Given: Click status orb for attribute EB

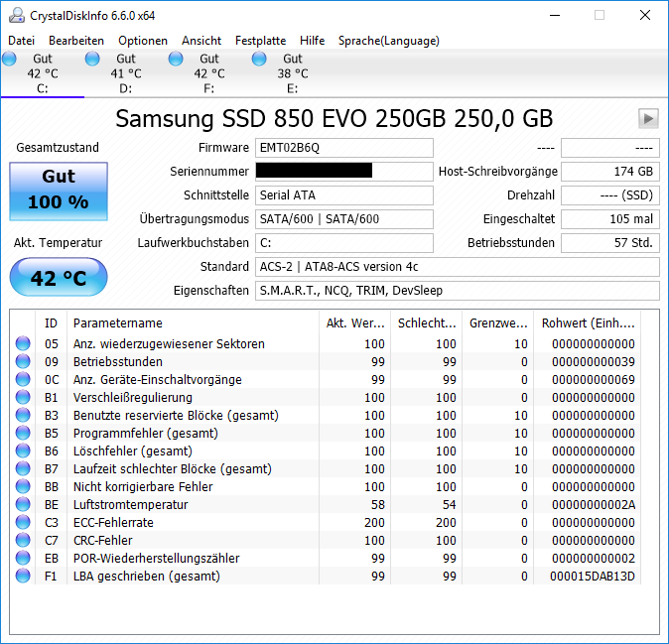Looking at the screenshot, I should tap(23, 559).
